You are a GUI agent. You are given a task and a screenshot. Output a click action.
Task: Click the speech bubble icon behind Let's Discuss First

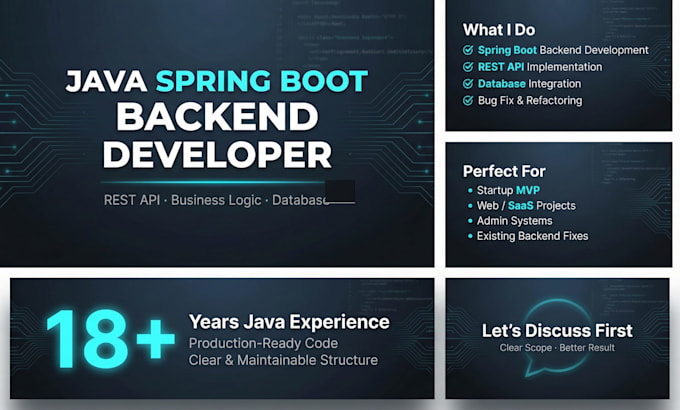point(557,338)
